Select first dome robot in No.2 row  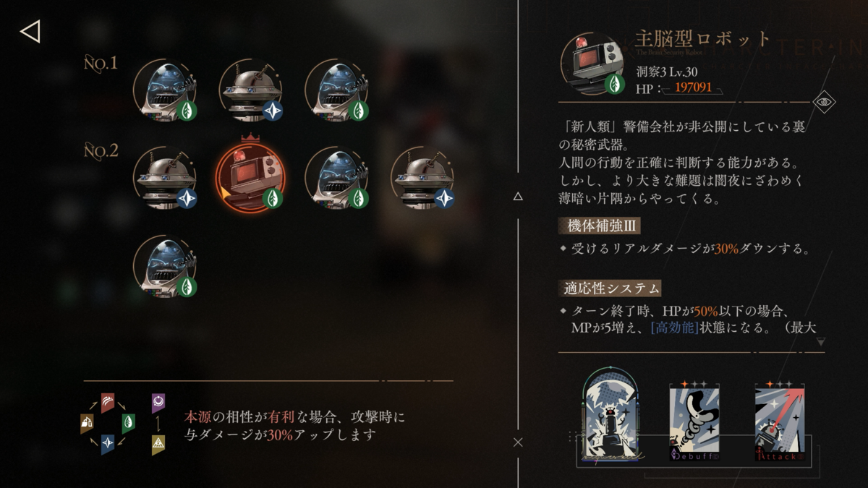[x=165, y=178]
